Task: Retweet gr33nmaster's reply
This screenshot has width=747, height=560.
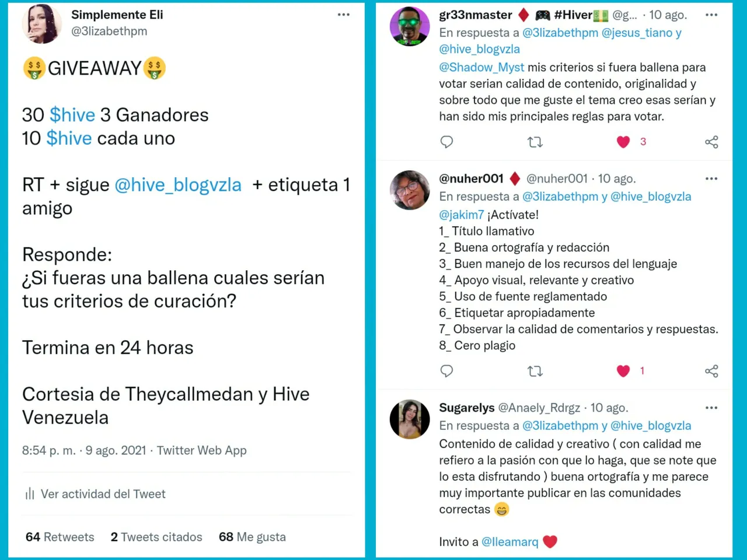Action: tap(535, 142)
